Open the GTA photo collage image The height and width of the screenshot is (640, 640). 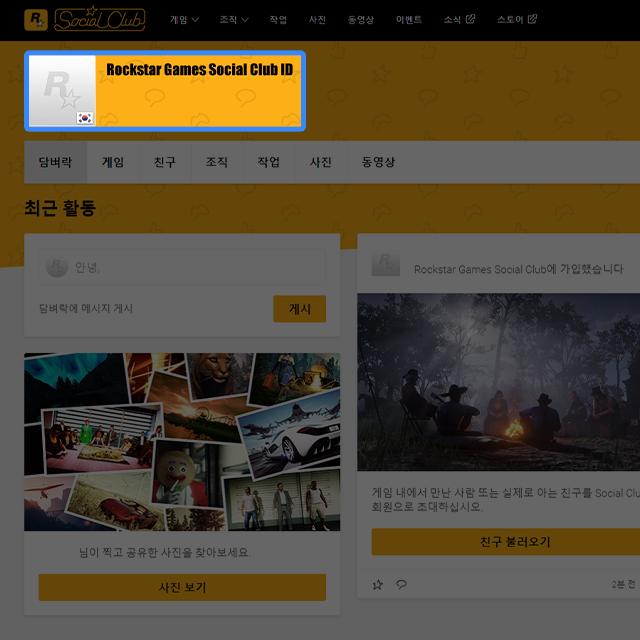tap(182, 442)
